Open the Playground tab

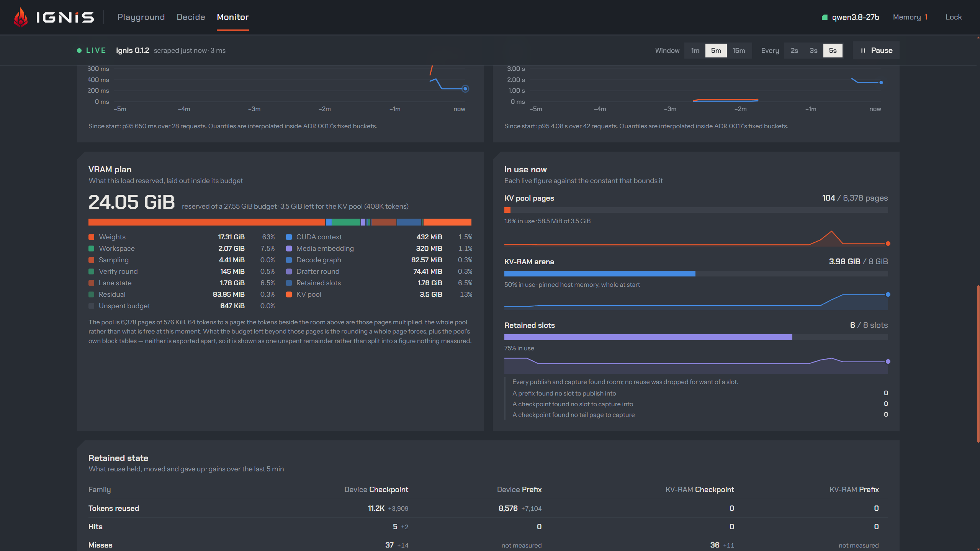[x=141, y=17]
